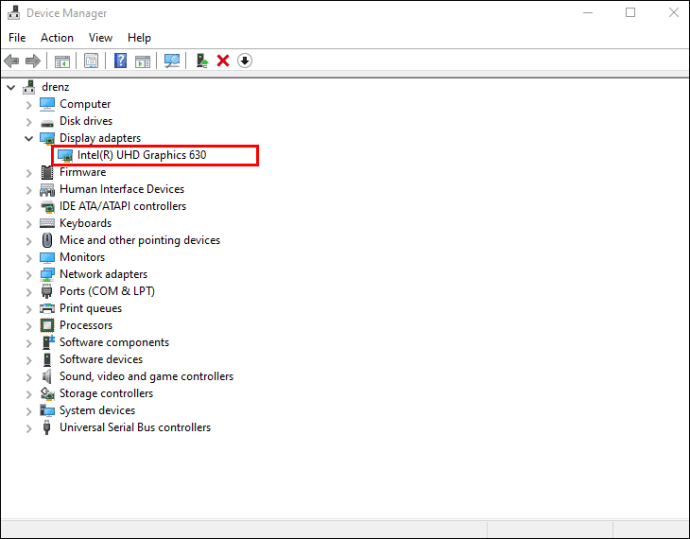
Task: Expand the Disk drives category
Action: click(29, 122)
